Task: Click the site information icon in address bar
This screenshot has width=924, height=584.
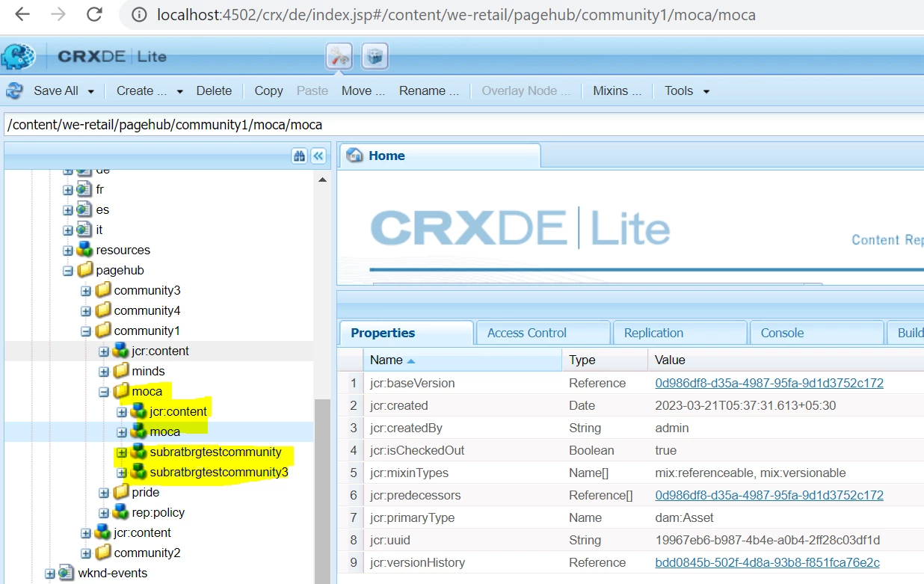Action: (x=138, y=15)
